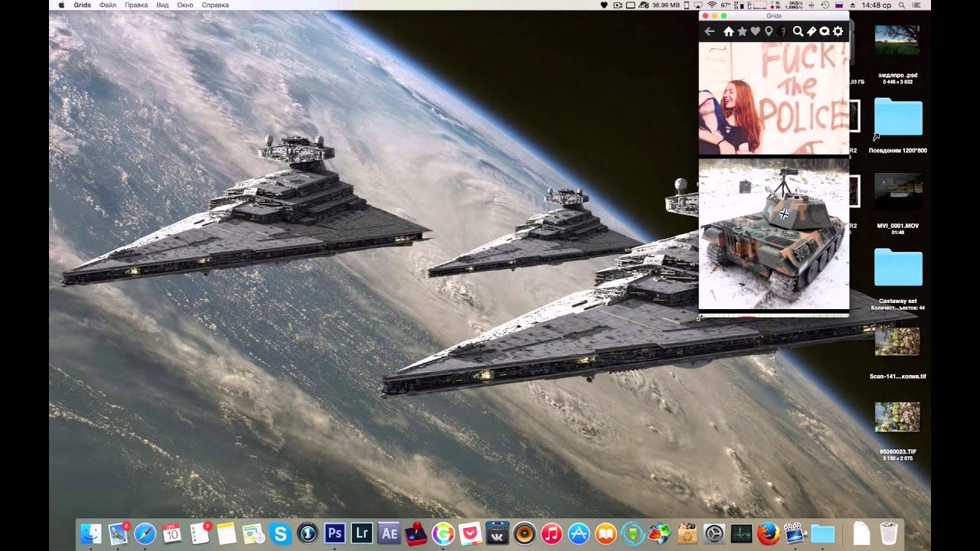Open the Apple menu
Viewport: 980px width, 551px height.
tap(61, 5)
